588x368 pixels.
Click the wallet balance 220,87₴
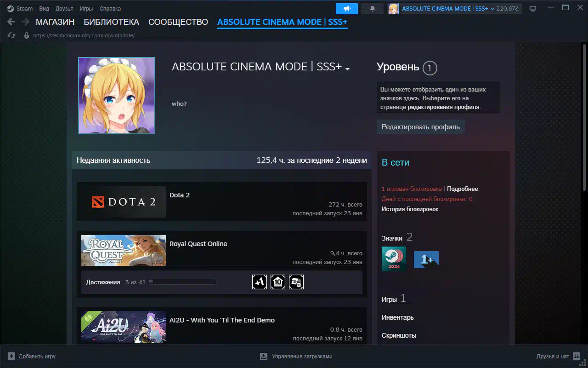[508, 9]
